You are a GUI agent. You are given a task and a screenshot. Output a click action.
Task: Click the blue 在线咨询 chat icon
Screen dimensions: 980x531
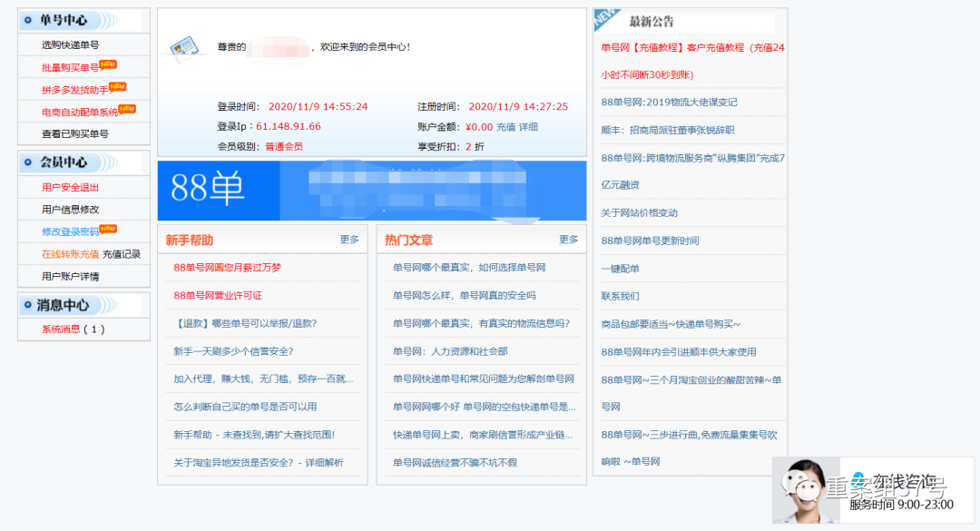[x=859, y=478]
